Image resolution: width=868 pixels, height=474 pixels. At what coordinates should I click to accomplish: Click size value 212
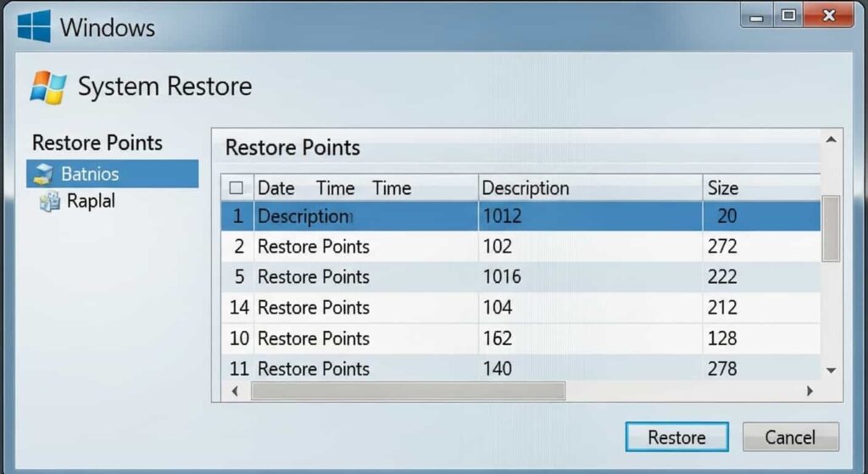pyautogui.click(x=722, y=307)
